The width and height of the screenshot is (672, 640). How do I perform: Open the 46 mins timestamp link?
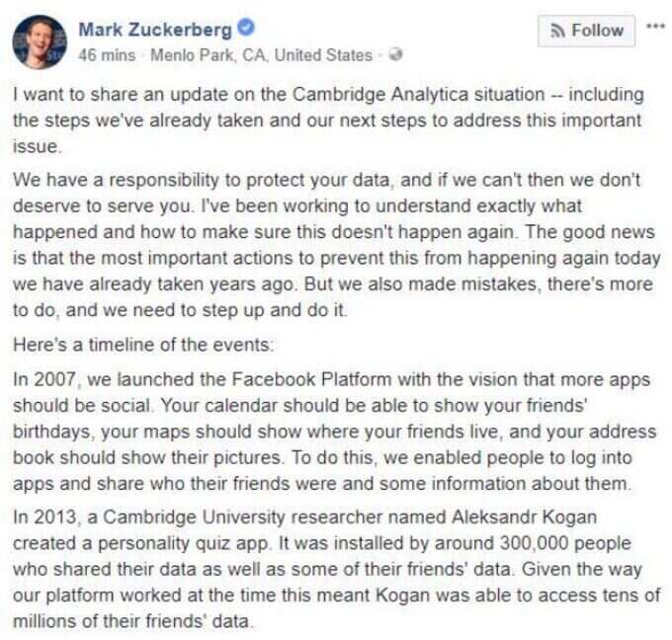tap(107, 55)
